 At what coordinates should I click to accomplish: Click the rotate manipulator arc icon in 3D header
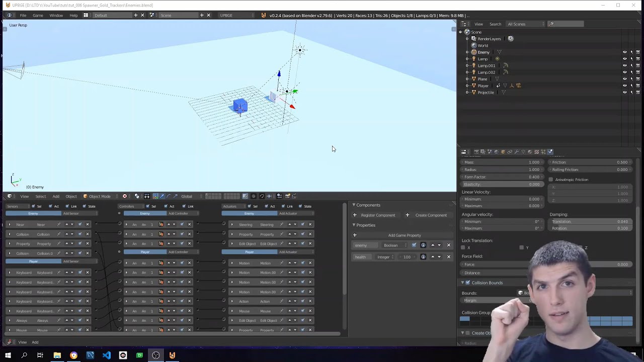click(169, 196)
